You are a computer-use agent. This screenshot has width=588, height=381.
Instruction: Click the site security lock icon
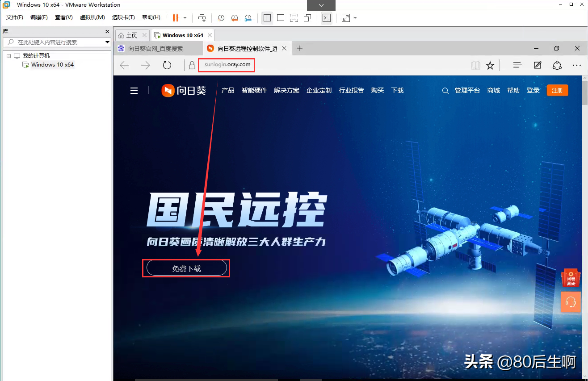coord(192,65)
